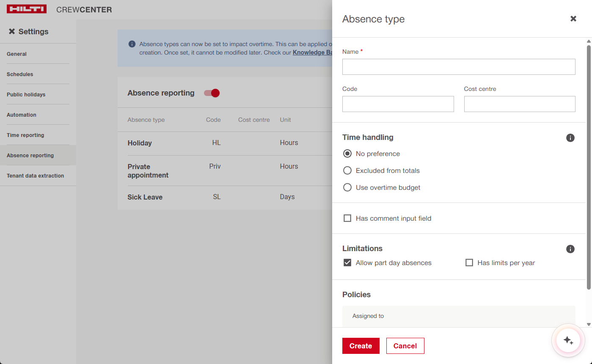The image size is (592, 364).
Task: Click the Holiday absence type row
Action: [225, 143]
